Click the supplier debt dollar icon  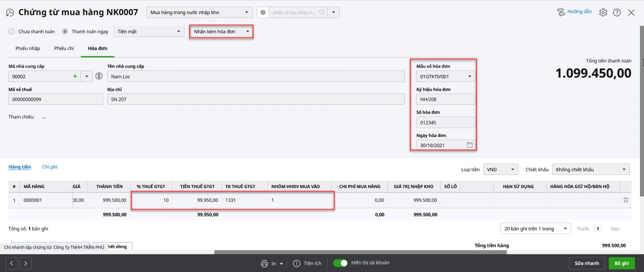[99, 76]
